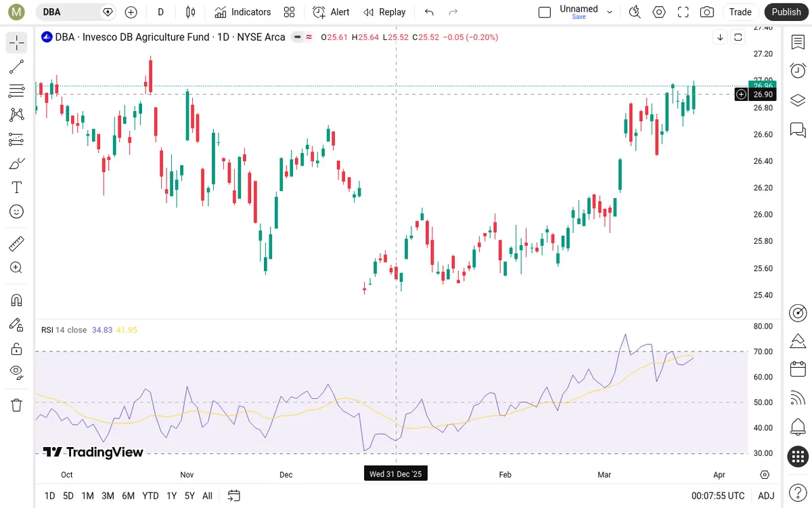
Task: Click the Publish button
Action: click(786, 12)
